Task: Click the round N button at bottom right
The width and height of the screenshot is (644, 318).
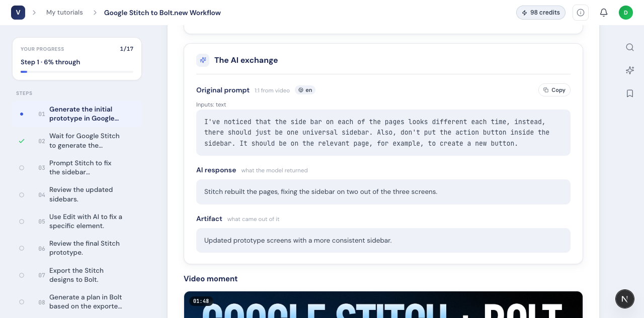Action: (x=625, y=299)
